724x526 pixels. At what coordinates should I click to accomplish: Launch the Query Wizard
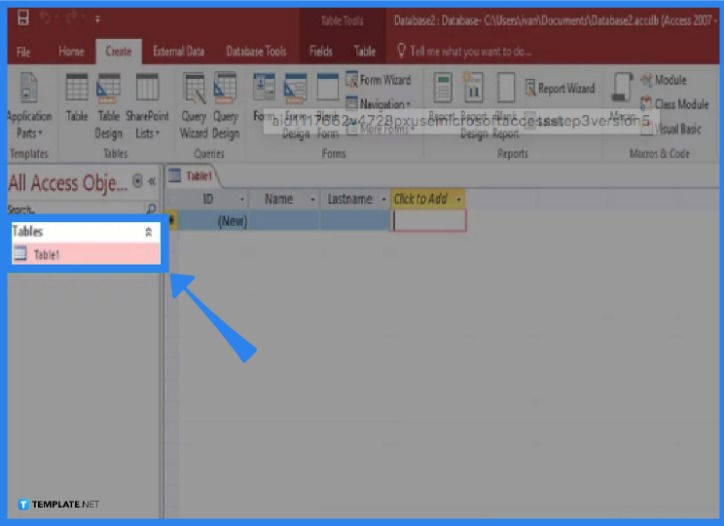click(x=194, y=100)
